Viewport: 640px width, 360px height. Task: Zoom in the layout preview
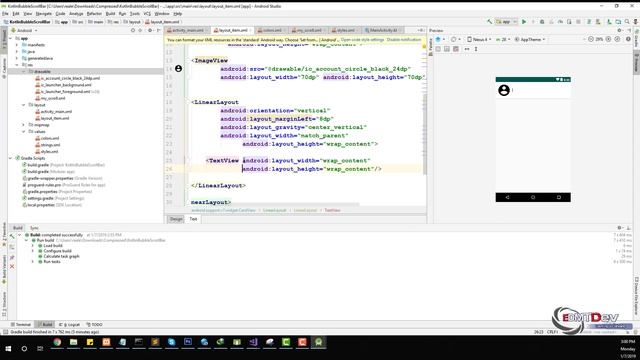tap(608, 39)
